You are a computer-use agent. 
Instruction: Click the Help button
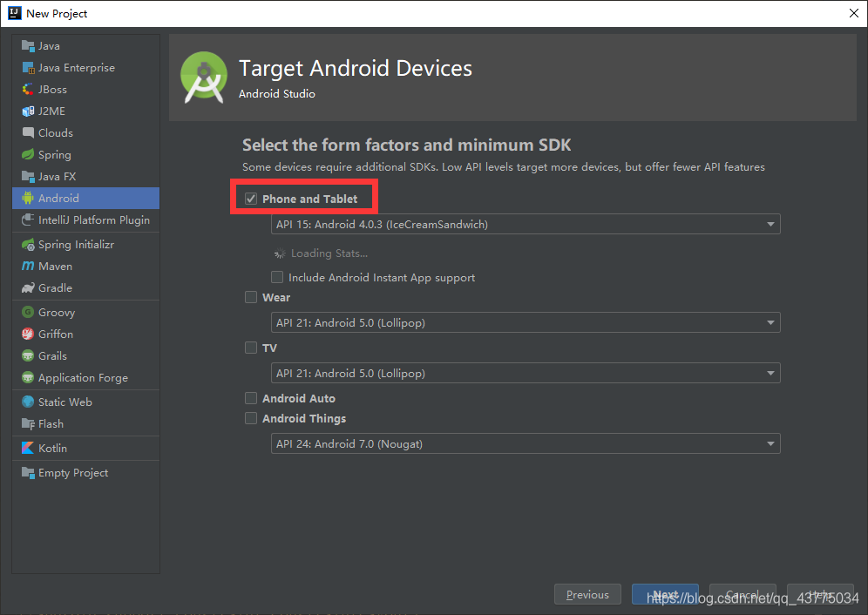coord(820,594)
